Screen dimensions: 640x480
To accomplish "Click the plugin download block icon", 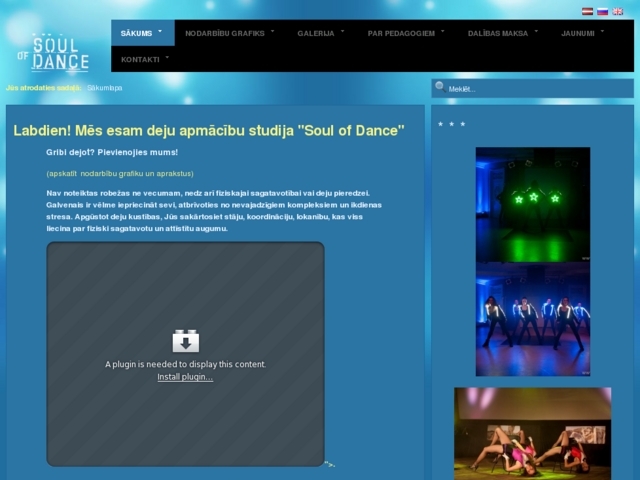I will 185,341.
